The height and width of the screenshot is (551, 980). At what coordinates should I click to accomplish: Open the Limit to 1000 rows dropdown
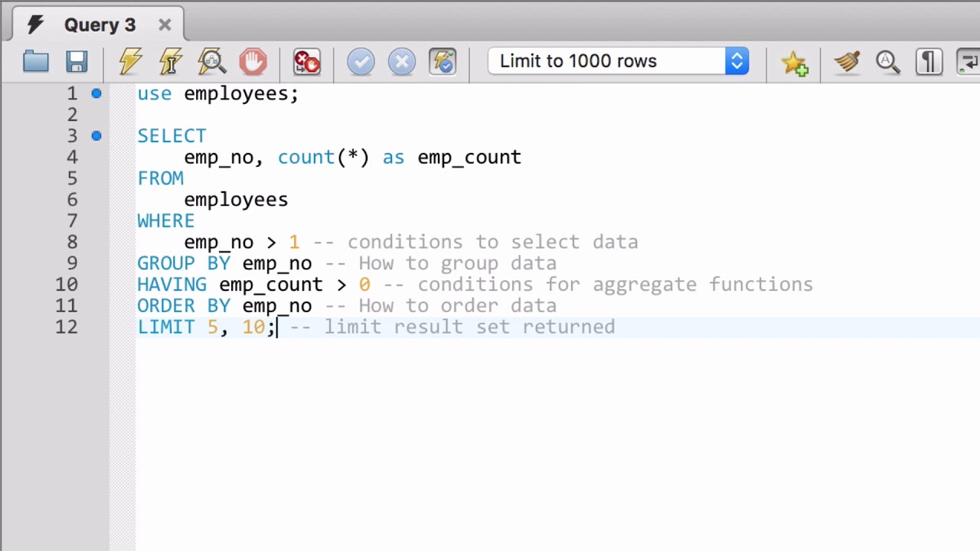pyautogui.click(x=618, y=61)
